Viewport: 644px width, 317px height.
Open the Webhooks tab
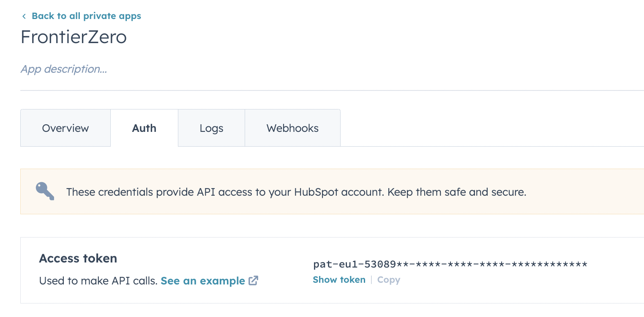(292, 128)
